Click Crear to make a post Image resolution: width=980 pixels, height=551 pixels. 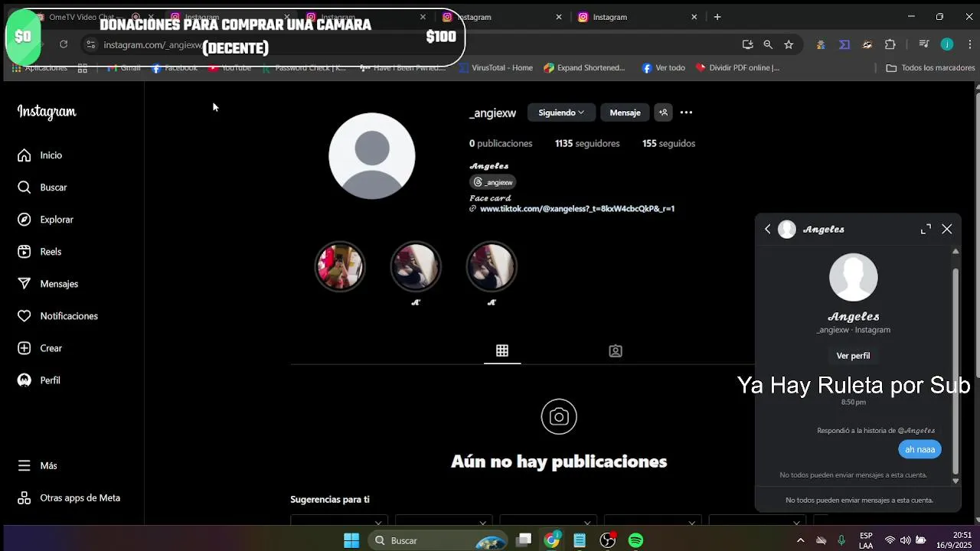point(40,348)
